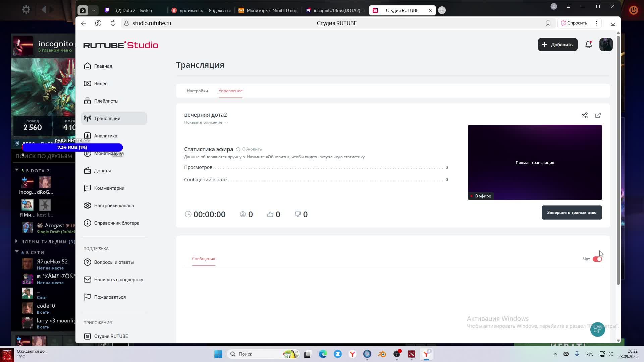Open user profile avatar in Studio
Screen dimensions: 644x362
tap(606, 45)
